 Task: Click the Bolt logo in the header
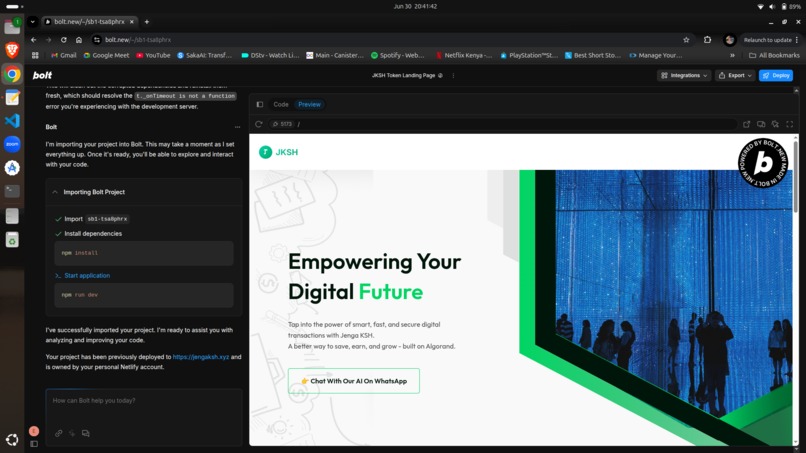click(x=42, y=75)
